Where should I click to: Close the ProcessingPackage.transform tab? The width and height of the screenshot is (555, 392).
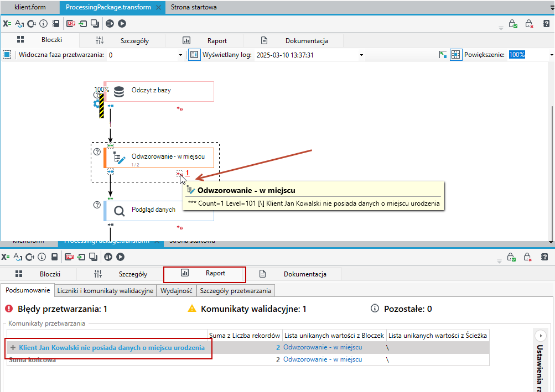(159, 7)
